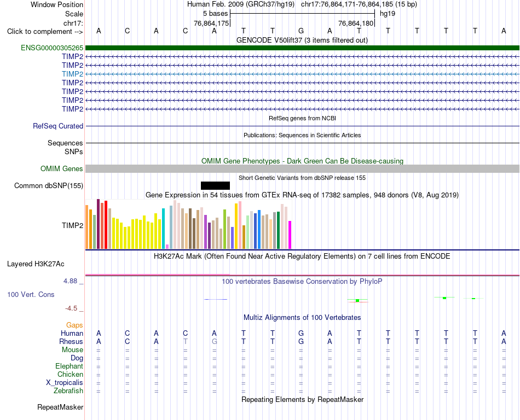Click the cyan GTEx expression bar
Image resolution: width=520 pixels, height=420 pixels.
point(163,229)
